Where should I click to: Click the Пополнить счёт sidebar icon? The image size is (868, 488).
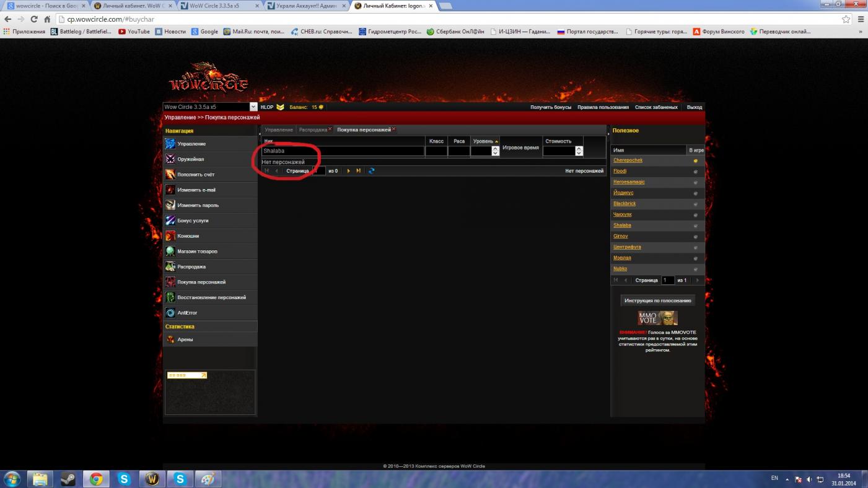click(170, 175)
